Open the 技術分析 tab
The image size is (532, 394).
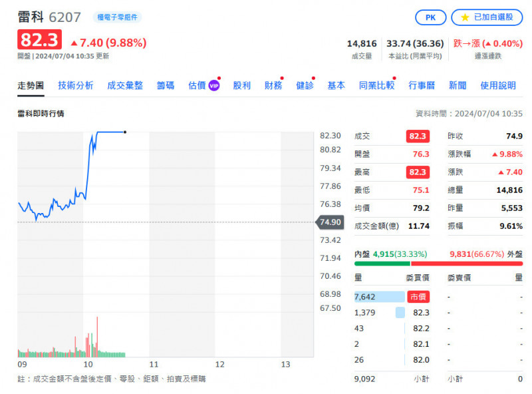coord(75,86)
